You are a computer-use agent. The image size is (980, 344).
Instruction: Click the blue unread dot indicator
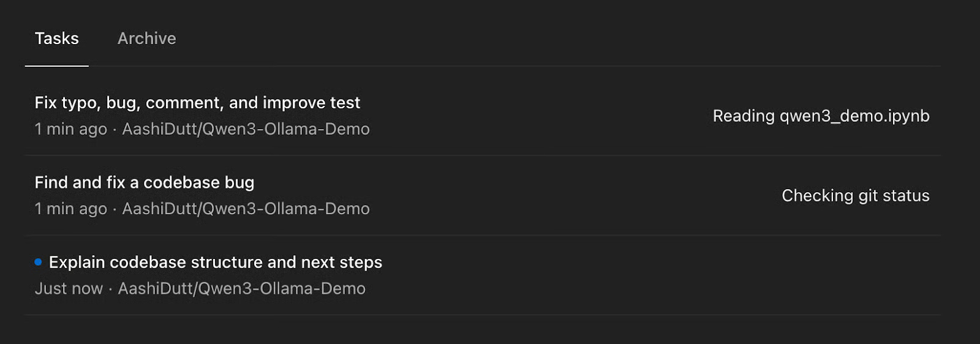[x=38, y=262]
